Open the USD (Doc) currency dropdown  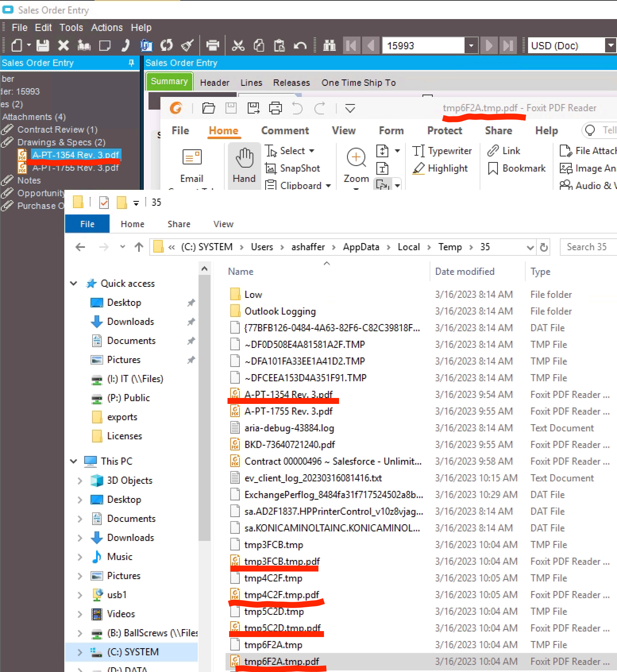(x=611, y=45)
